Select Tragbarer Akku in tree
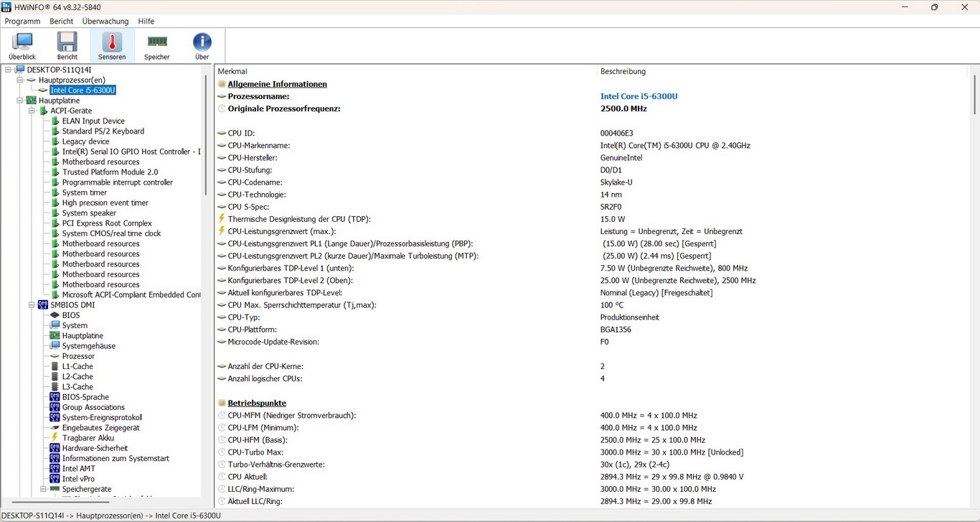Screen dimensions: 980x522 [x=88, y=438]
